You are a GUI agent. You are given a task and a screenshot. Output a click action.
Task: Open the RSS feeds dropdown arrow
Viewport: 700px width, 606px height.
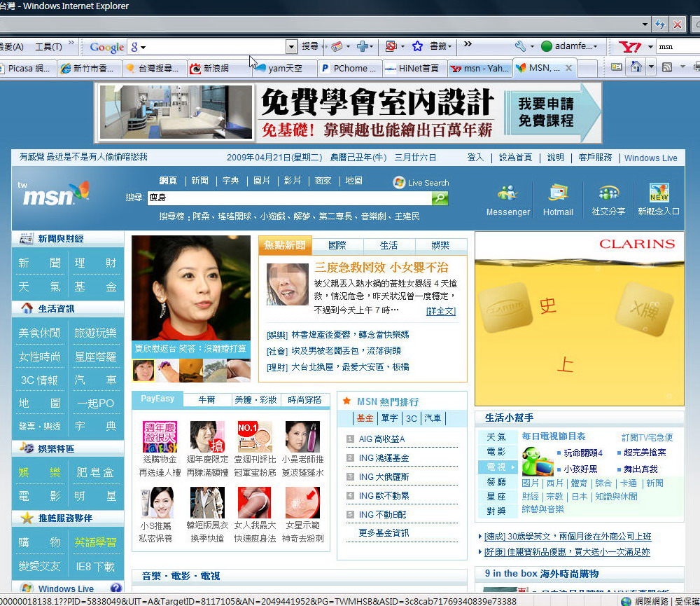click(682, 67)
